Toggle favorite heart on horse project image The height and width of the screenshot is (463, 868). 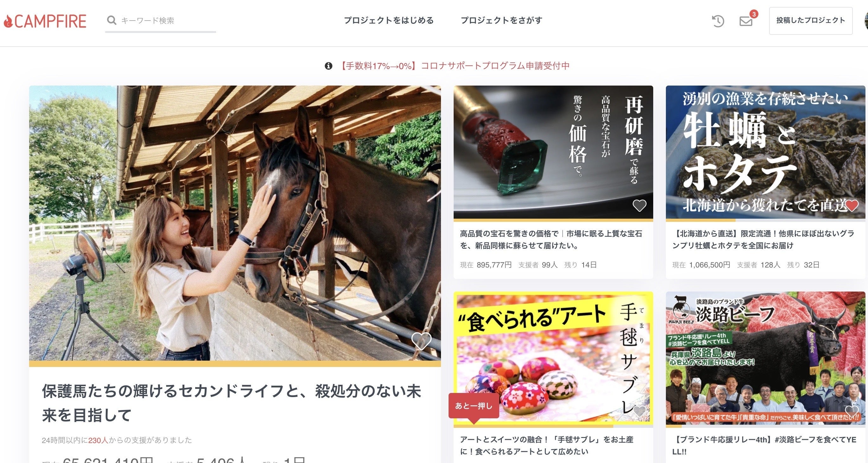pos(421,341)
